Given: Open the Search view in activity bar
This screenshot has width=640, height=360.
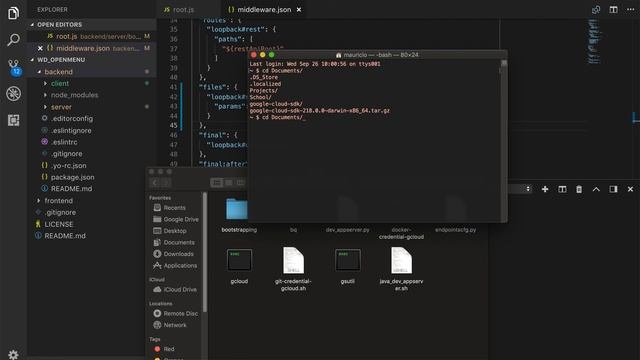Looking at the screenshot, I should pos(13,40).
